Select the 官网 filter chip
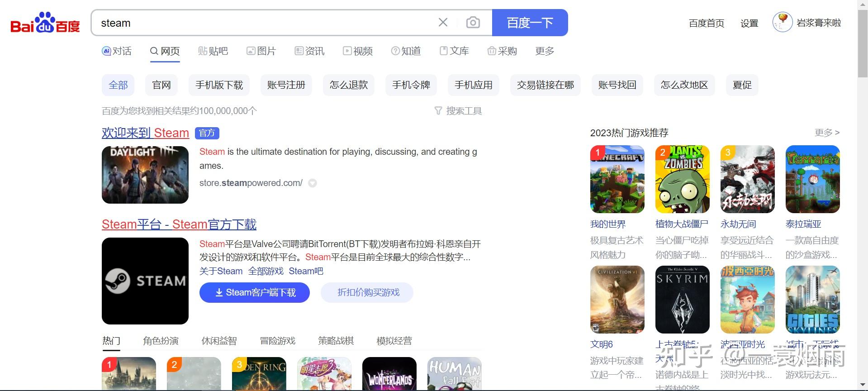This screenshot has height=391, width=868. [161, 85]
